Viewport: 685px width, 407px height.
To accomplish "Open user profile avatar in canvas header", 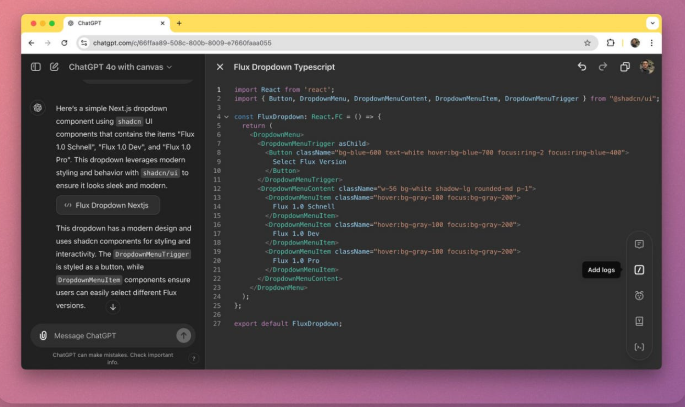I will tap(647, 67).
